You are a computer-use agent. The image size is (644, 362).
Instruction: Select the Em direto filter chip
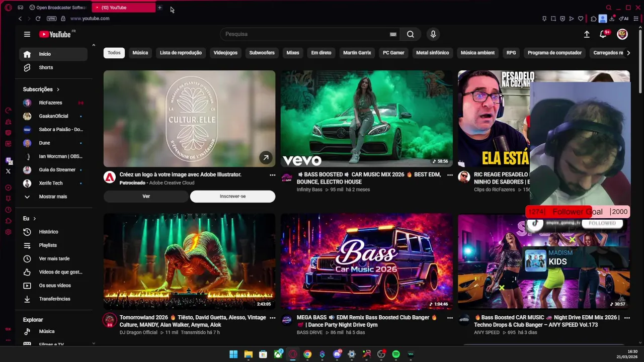click(x=321, y=53)
